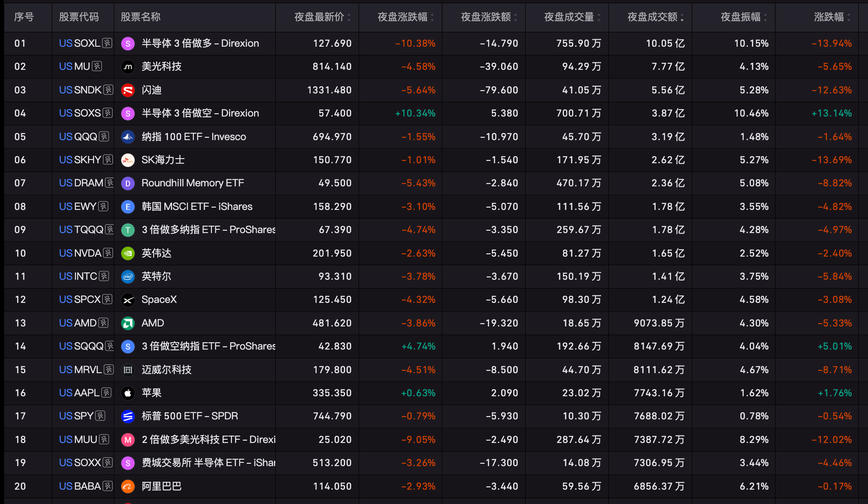Open the US TQQQ stock code link
This screenshot has width=868, height=504.
coord(81,230)
